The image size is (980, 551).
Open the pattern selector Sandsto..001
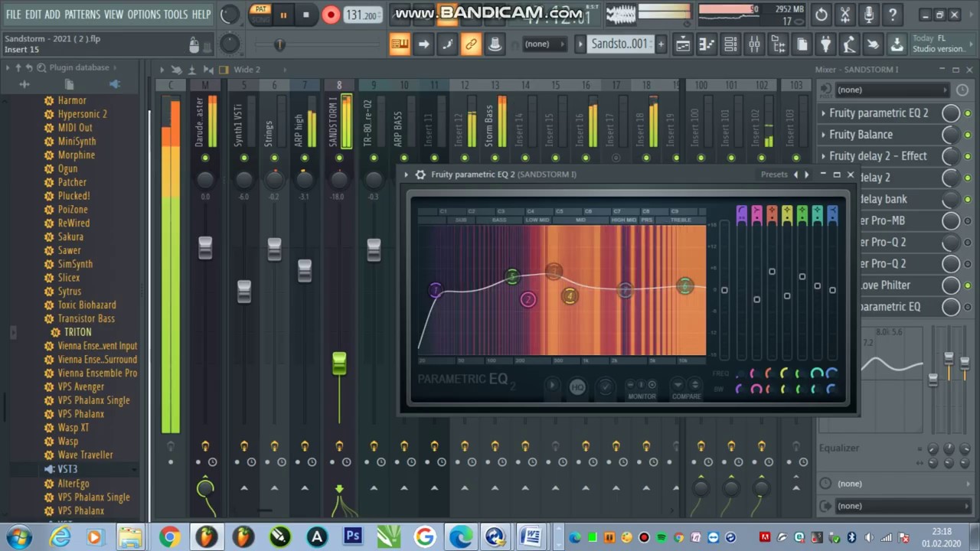(x=619, y=44)
